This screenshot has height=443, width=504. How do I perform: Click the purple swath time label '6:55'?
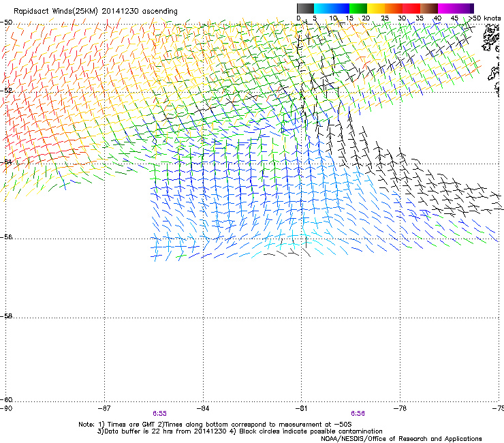pyautogui.click(x=160, y=414)
